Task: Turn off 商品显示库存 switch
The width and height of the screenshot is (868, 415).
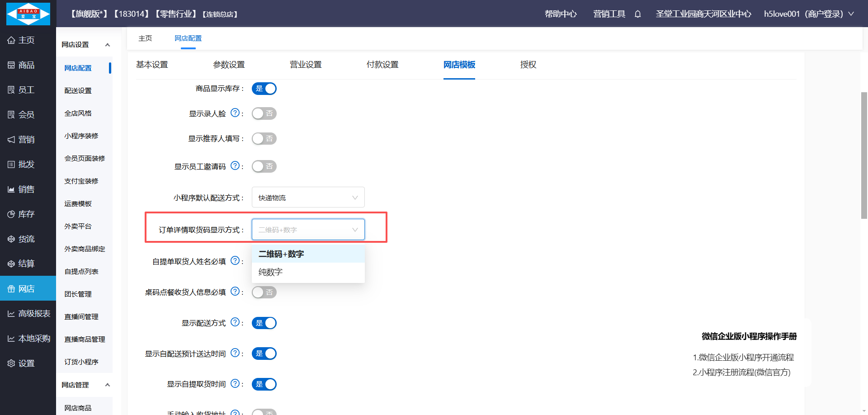Action: click(264, 89)
